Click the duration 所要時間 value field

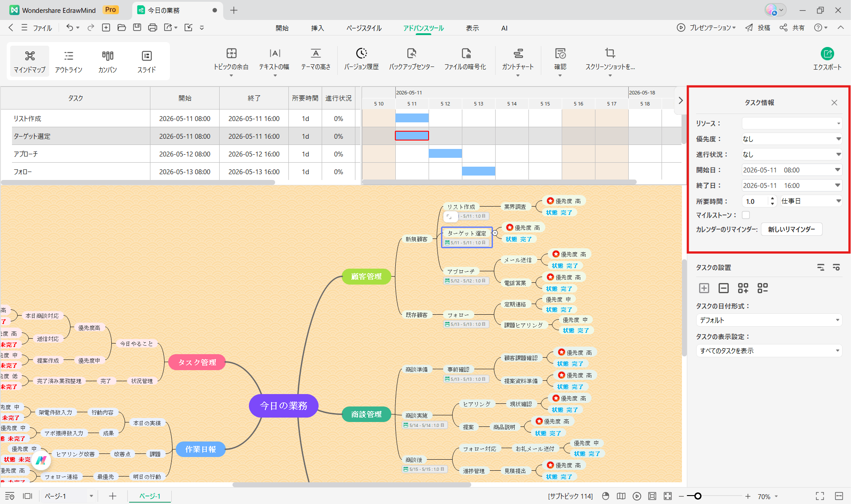click(755, 201)
